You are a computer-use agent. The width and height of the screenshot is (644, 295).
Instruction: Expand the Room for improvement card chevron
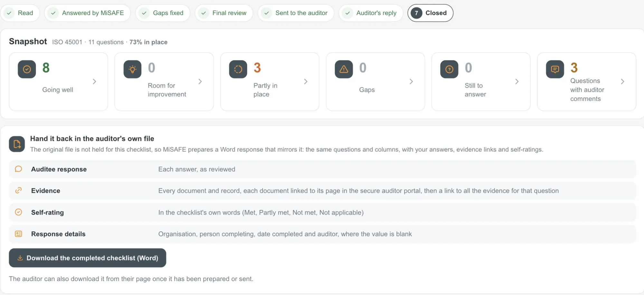point(200,81)
